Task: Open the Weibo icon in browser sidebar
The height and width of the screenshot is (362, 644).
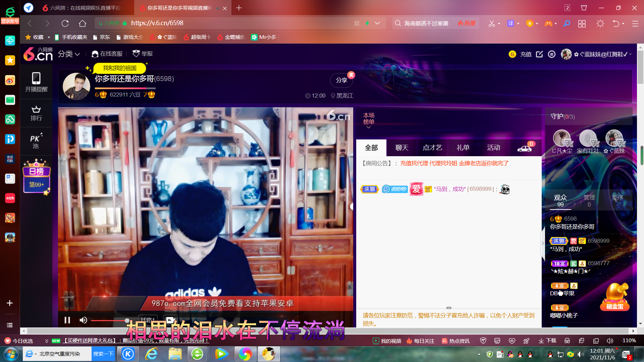Action: (10, 80)
